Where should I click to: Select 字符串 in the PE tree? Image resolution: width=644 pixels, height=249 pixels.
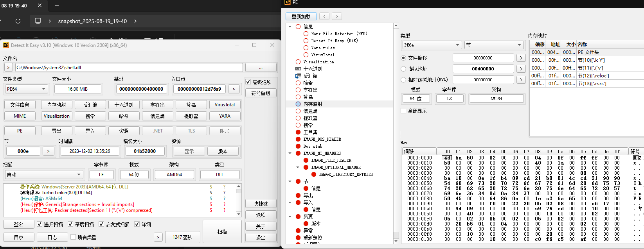point(310,90)
